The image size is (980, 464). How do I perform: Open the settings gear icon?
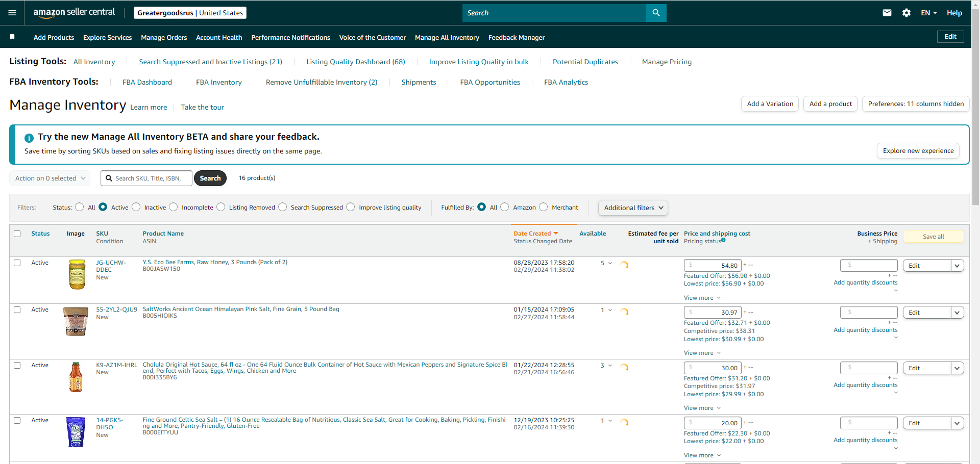coord(906,13)
